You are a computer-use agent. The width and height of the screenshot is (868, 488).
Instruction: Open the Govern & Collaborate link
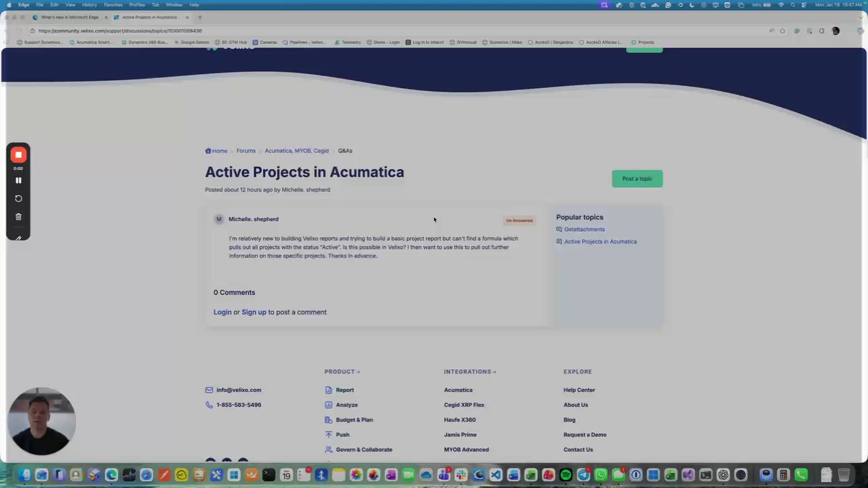(x=363, y=449)
